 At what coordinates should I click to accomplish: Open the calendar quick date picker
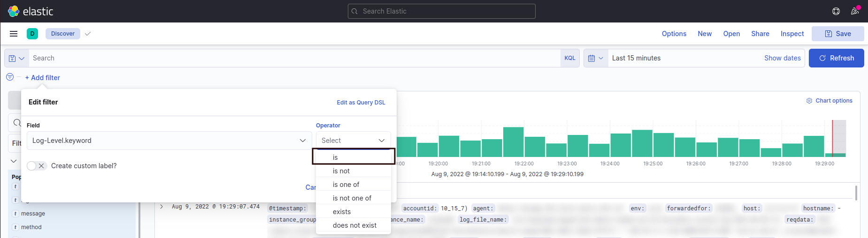596,58
